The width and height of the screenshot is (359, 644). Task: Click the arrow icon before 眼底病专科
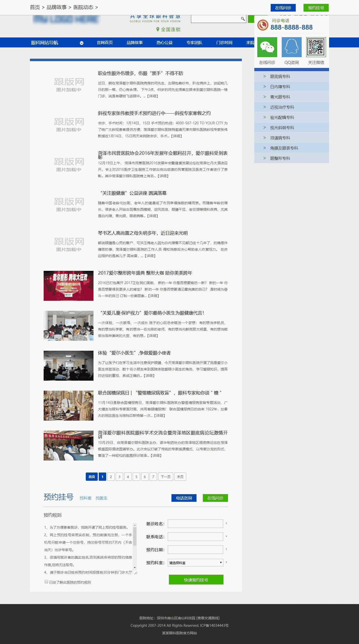(264, 76)
